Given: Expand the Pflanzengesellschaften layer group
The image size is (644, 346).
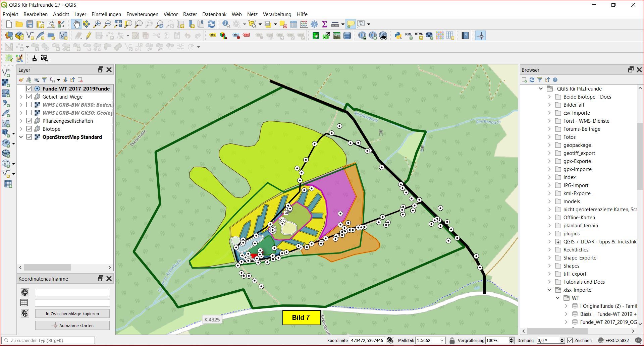Looking at the screenshot, I should click(x=21, y=121).
